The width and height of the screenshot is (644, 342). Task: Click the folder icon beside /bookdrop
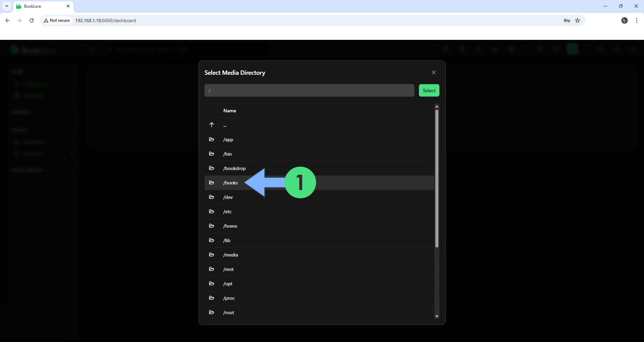(x=211, y=168)
